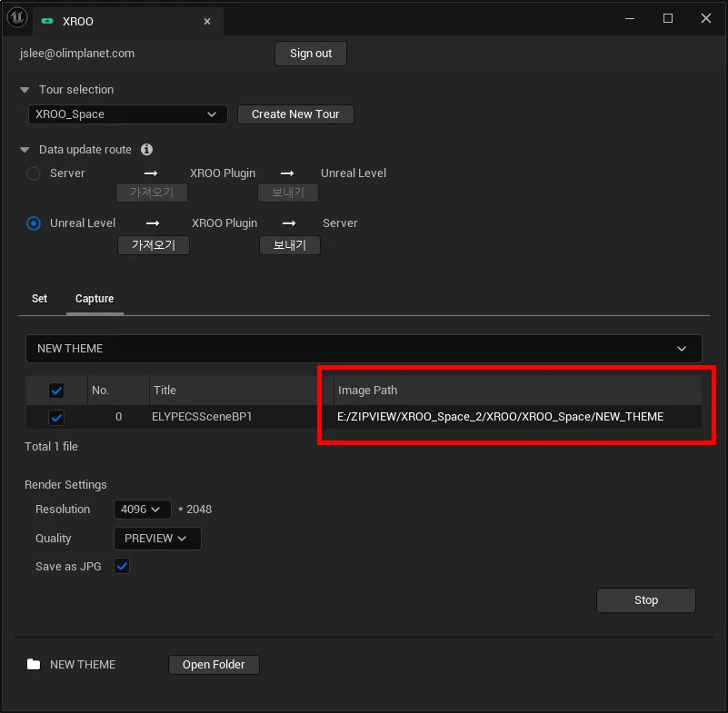Click the * 2048 resolution value
Viewport: 728px width, 713px height.
(x=195, y=510)
